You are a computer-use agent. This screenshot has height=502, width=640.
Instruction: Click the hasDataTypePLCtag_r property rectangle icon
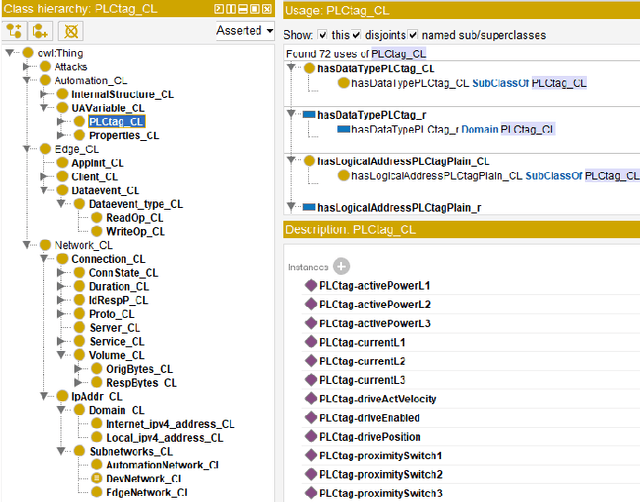[309, 115]
